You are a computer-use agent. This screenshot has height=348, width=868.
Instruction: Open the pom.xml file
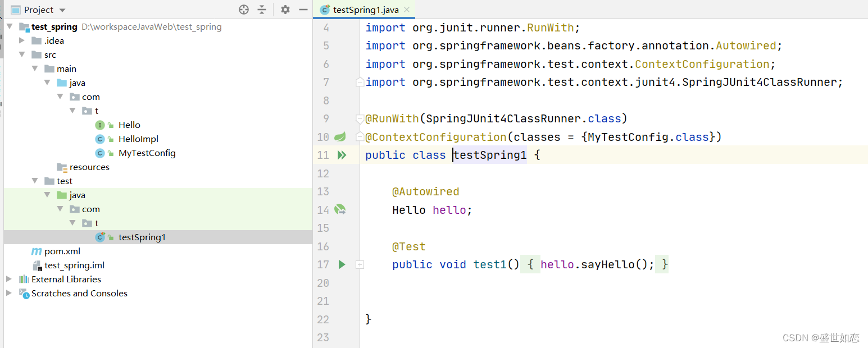tap(62, 251)
